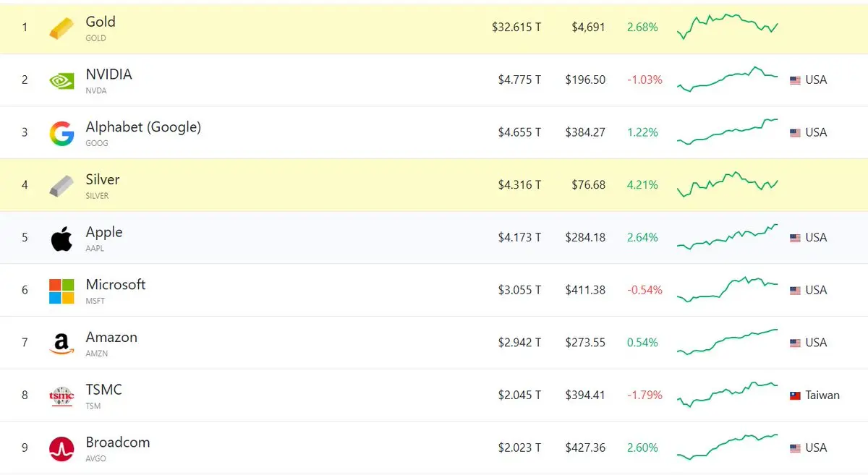
Task: Click the Taiwan flag icon
Action: tap(795, 395)
